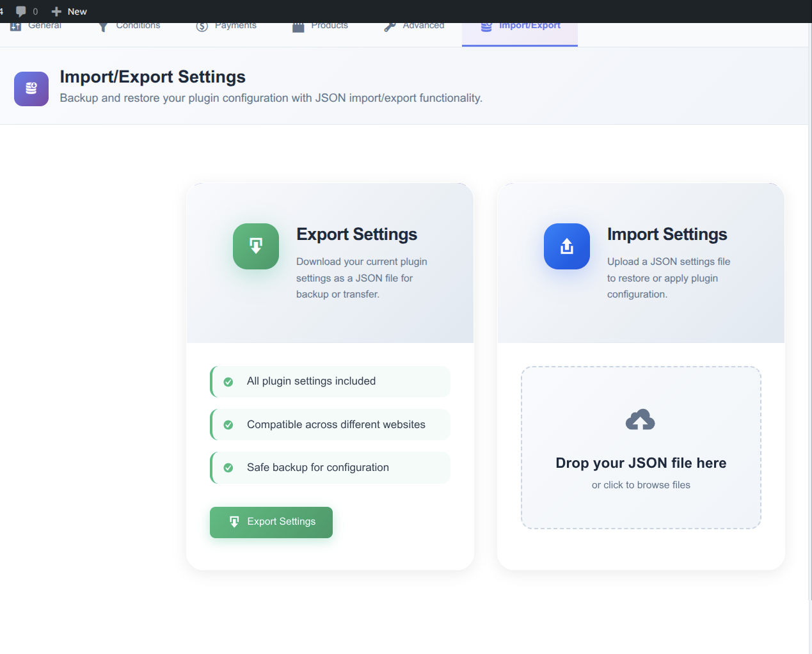Screen dimensions: 812x654
Task: Click the cloud upload icon
Action: click(641, 420)
